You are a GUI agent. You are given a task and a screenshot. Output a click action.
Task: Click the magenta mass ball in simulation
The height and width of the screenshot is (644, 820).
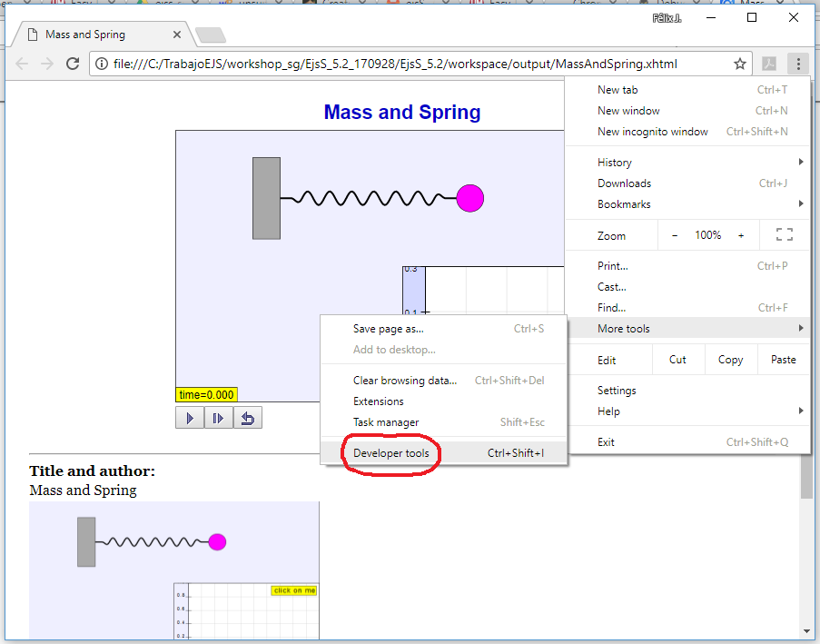coord(470,198)
